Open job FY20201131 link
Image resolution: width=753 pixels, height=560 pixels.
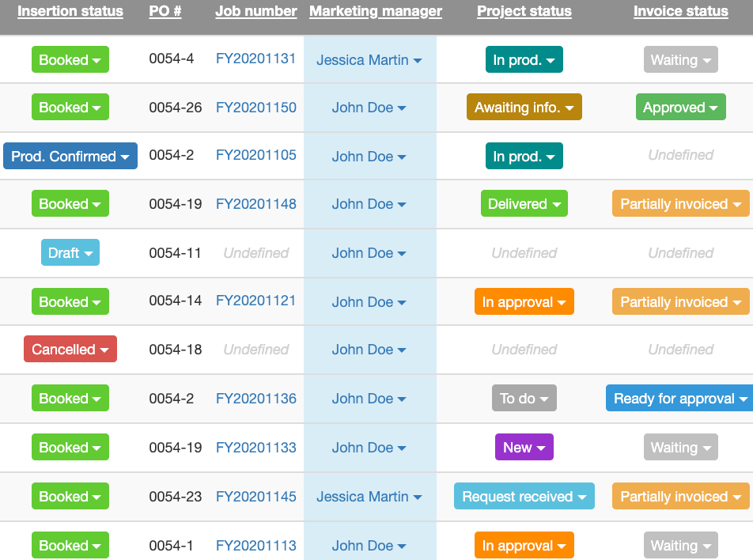pos(255,59)
